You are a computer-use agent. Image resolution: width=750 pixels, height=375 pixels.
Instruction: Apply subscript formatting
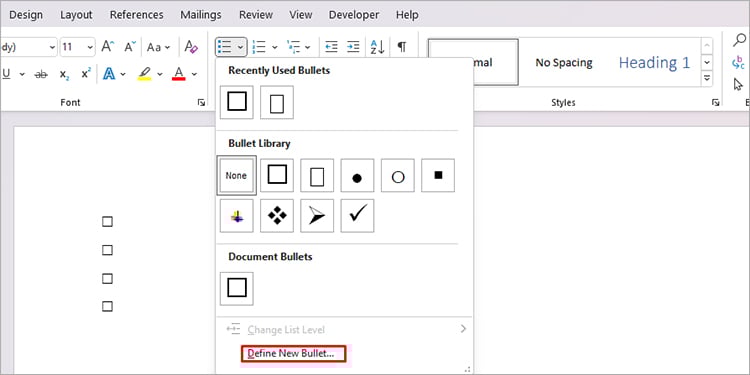pyautogui.click(x=65, y=74)
